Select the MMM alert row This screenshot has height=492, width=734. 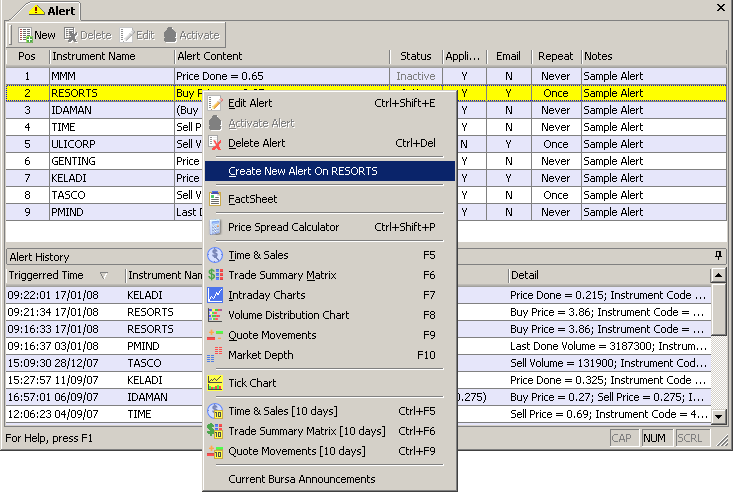tap(366, 76)
